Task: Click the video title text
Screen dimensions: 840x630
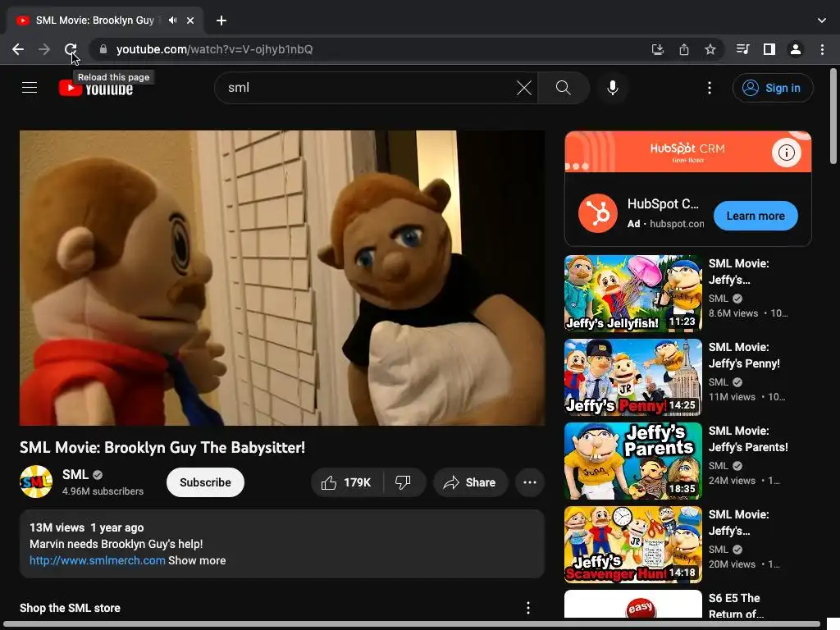Action: 162,447
